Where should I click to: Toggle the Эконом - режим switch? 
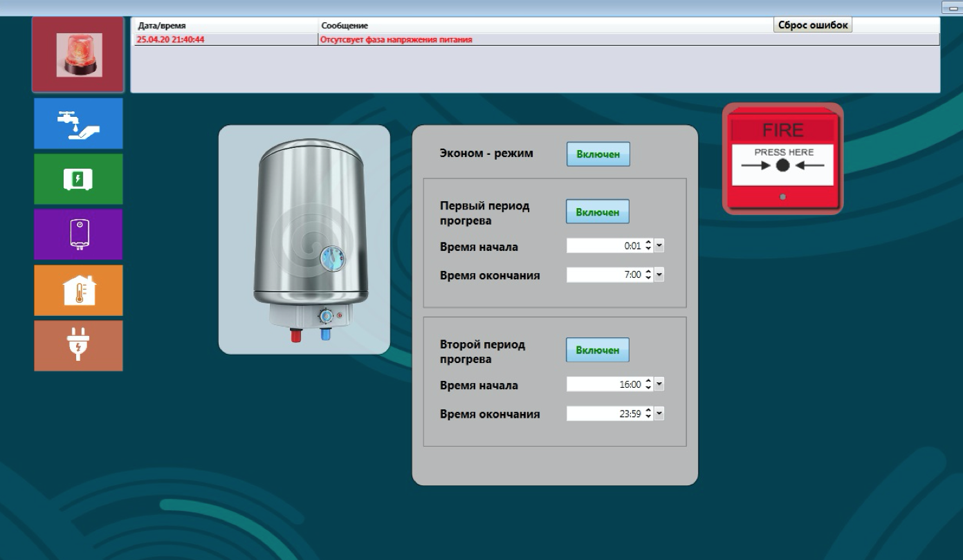click(598, 154)
